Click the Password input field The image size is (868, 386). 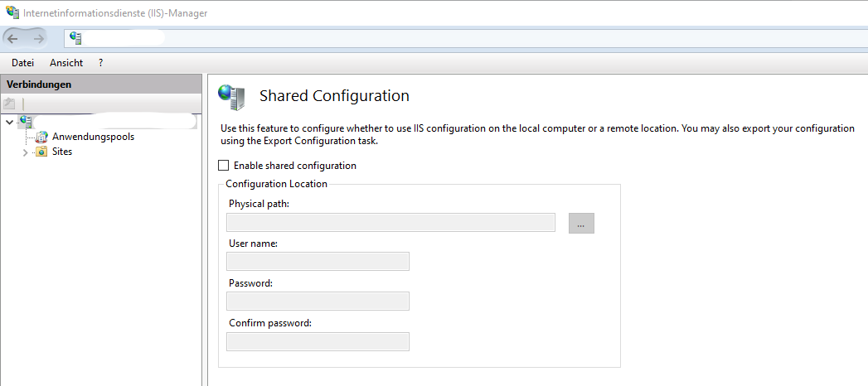pos(318,302)
